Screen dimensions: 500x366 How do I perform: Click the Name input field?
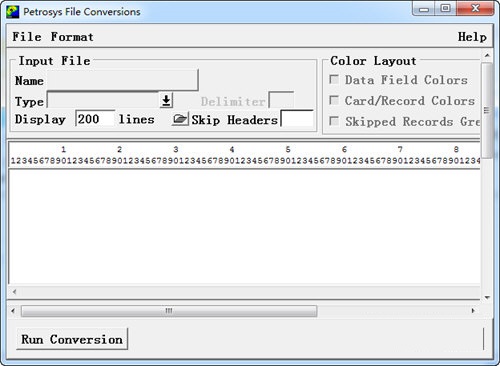pos(123,80)
